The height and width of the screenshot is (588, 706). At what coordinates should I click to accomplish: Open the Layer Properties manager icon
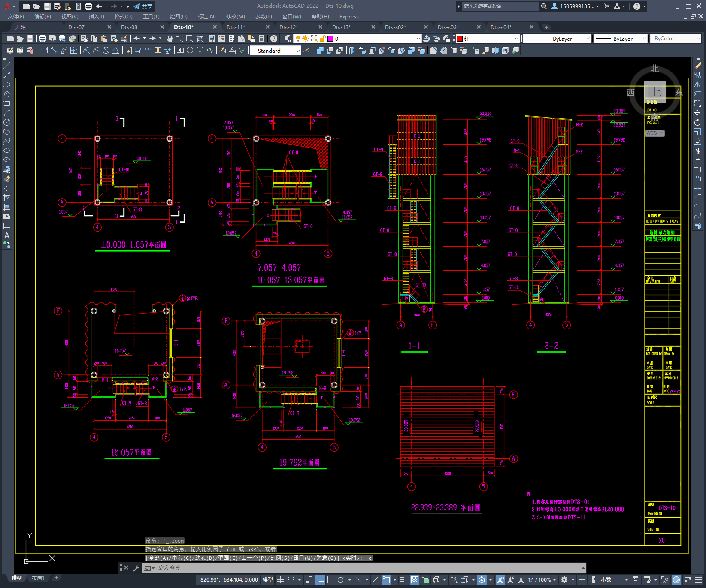click(x=288, y=39)
